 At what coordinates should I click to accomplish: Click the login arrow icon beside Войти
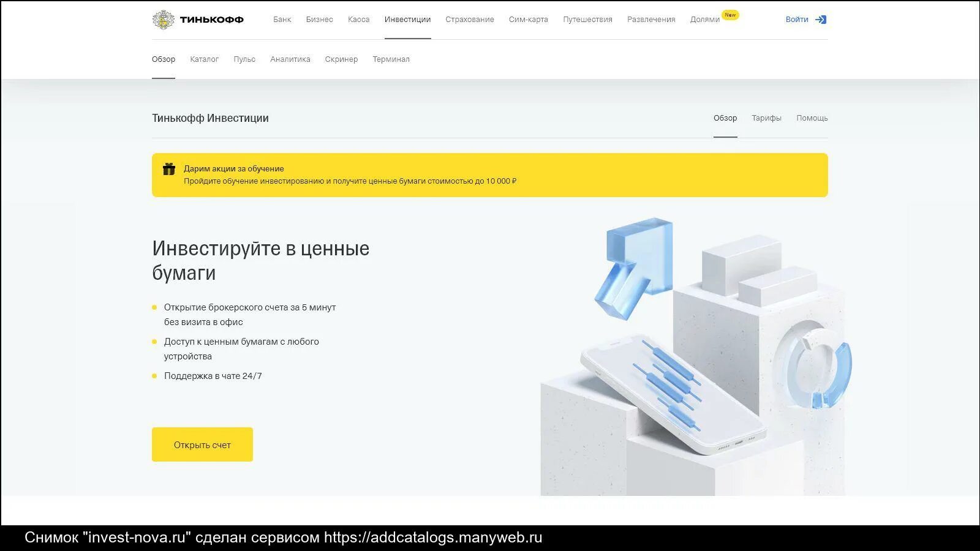821,20
